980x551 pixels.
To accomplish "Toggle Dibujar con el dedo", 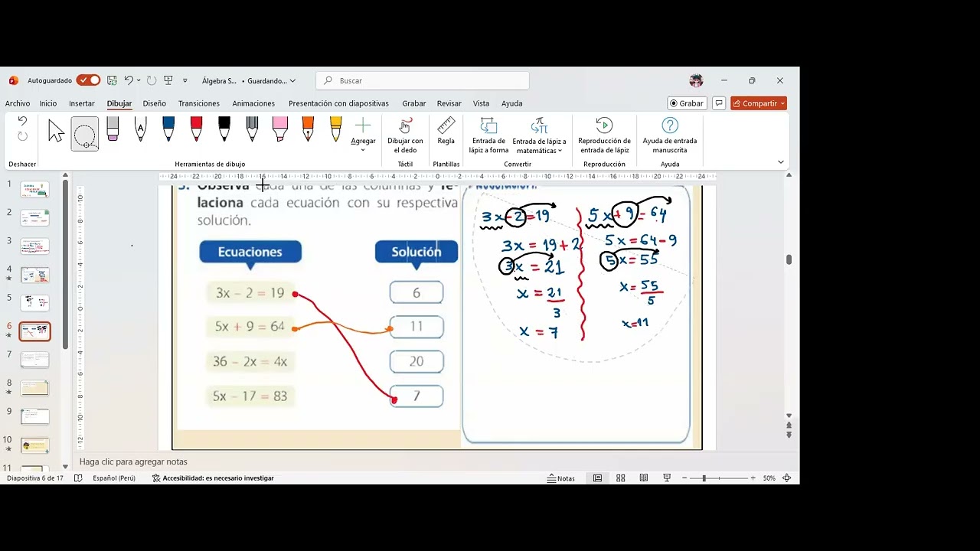I will (405, 135).
